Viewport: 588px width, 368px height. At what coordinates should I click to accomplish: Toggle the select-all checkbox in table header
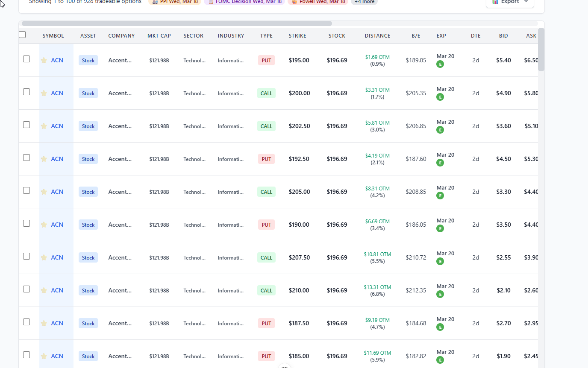[22, 35]
